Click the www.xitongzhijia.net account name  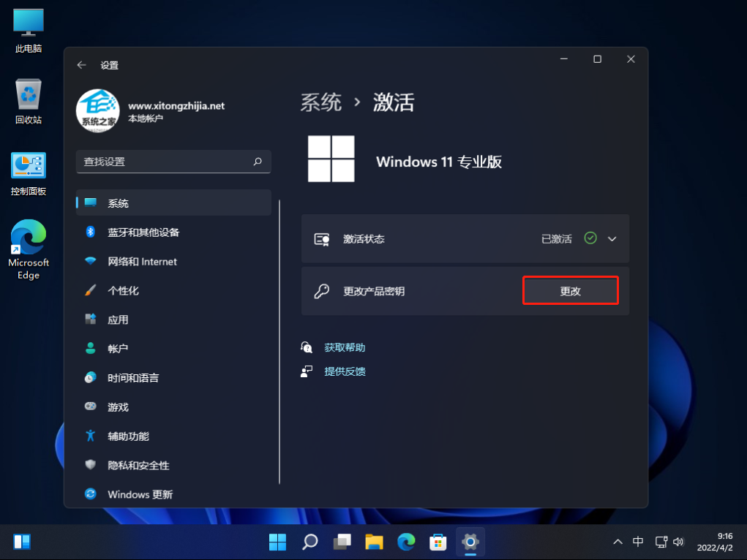tap(176, 106)
